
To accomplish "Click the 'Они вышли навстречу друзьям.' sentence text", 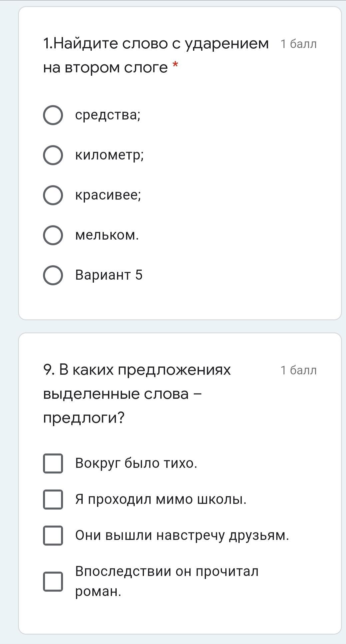I will click(182, 536).
